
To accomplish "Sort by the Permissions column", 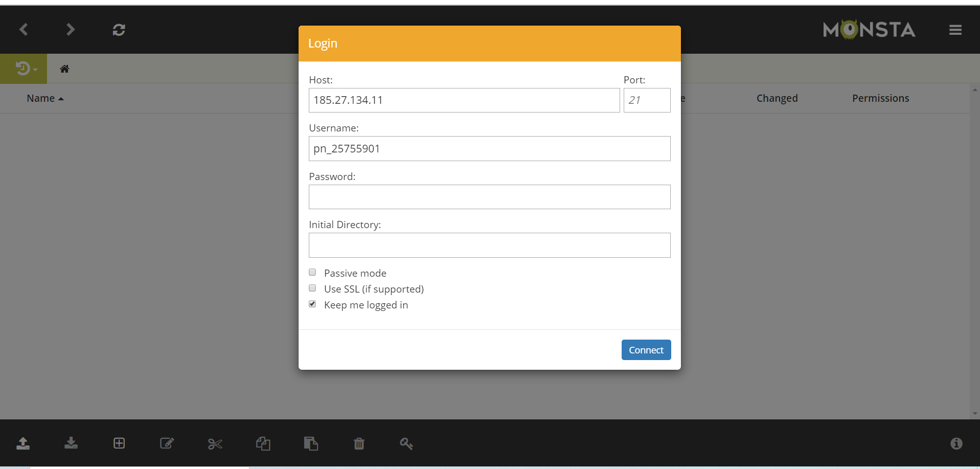I will [x=880, y=98].
